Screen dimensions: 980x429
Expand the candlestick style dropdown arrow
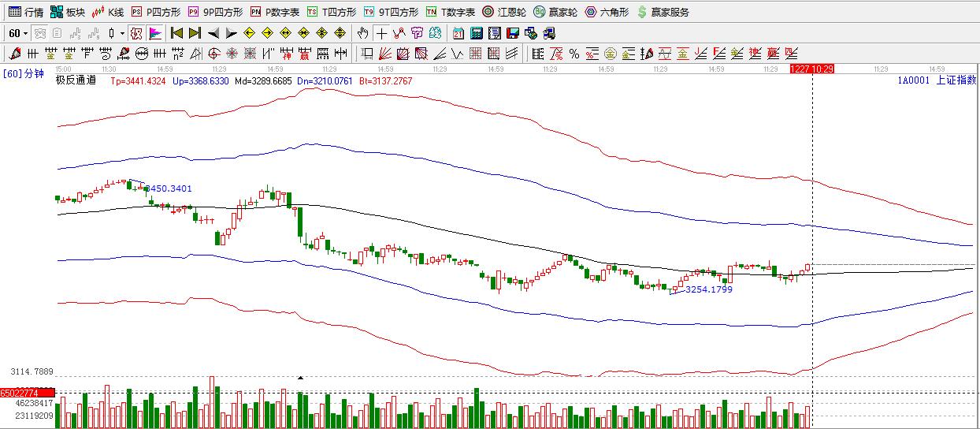point(122,33)
